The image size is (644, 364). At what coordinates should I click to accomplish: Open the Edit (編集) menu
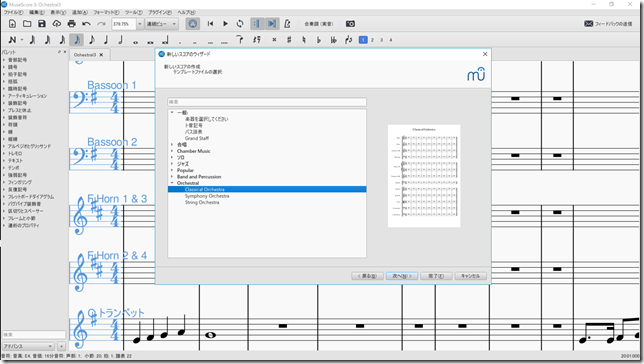(37, 13)
